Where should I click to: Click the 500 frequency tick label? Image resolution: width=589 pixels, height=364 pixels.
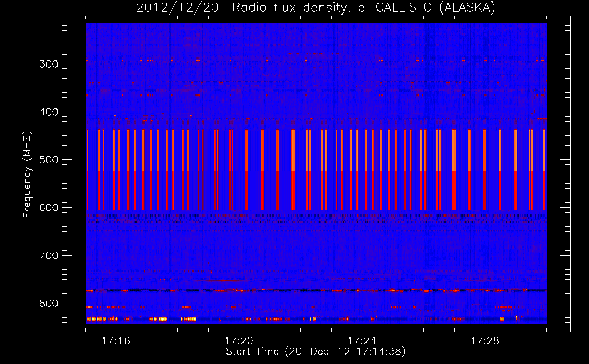pyautogui.click(x=49, y=160)
